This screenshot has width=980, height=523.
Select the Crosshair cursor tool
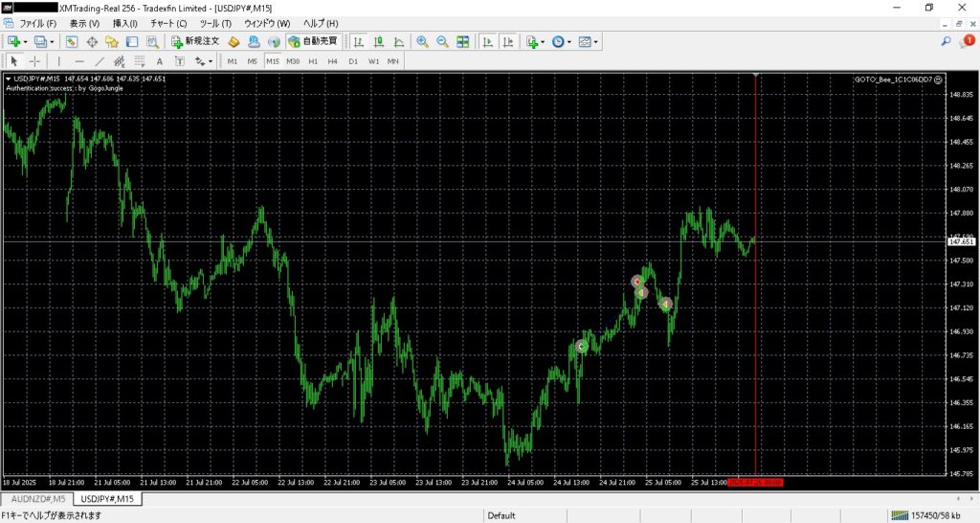34,61
